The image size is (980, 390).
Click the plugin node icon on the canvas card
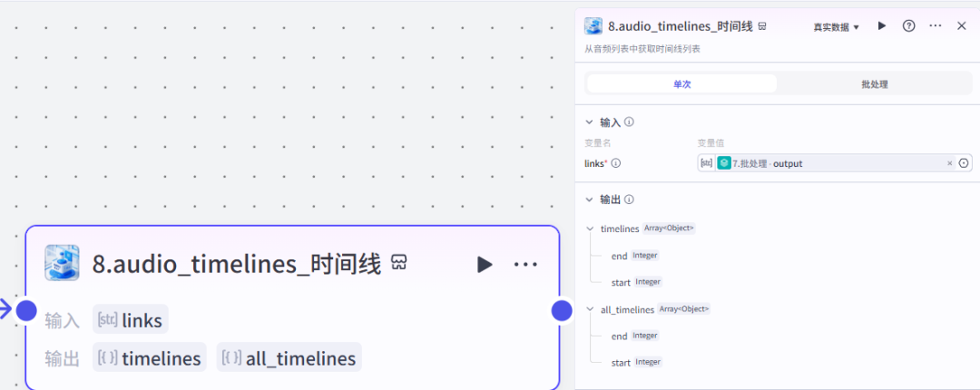tap(62, 262)
